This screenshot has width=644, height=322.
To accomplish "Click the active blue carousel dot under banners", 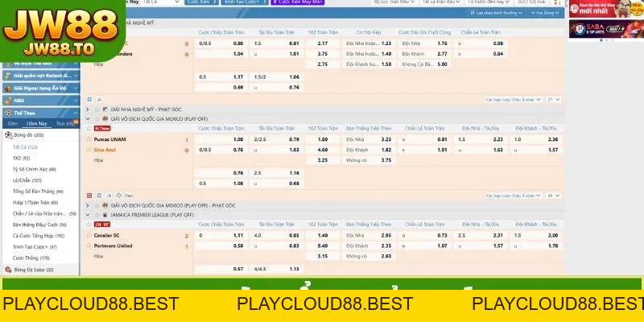I will pyautogui.click(x=601, y=40).
